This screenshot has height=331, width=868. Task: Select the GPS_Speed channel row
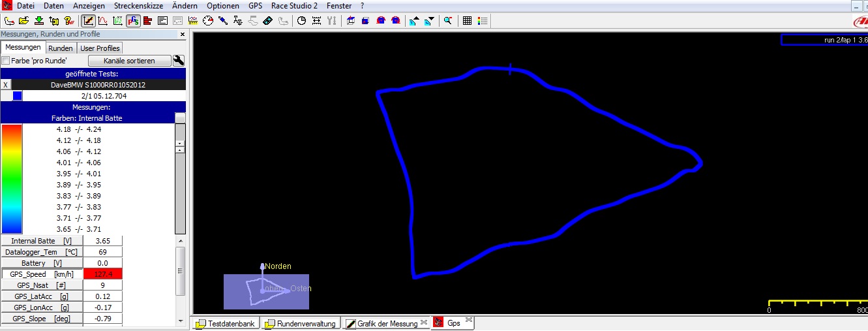pyautogui.click(x=42, y=274)
